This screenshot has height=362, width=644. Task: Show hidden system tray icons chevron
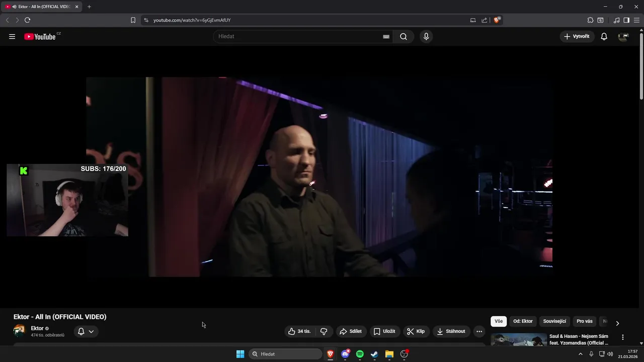(x=581, y=354)
